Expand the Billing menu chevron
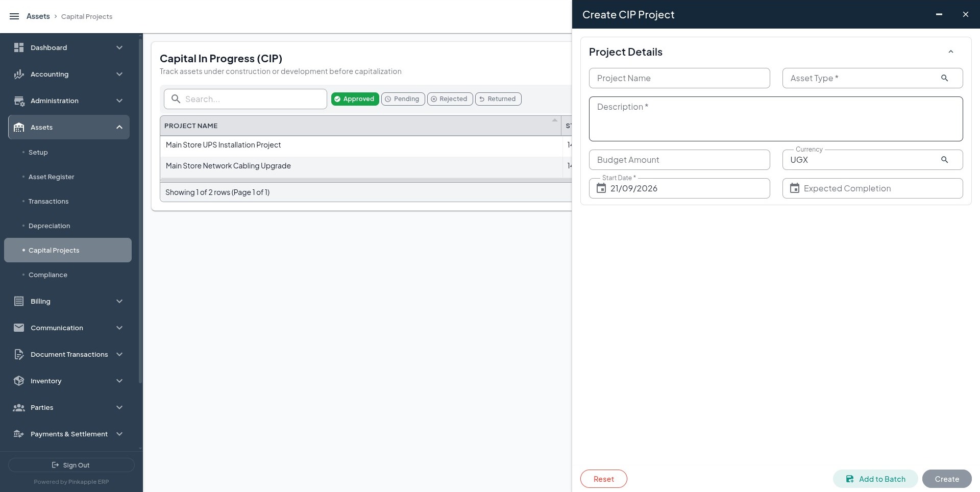 (119, 301)
